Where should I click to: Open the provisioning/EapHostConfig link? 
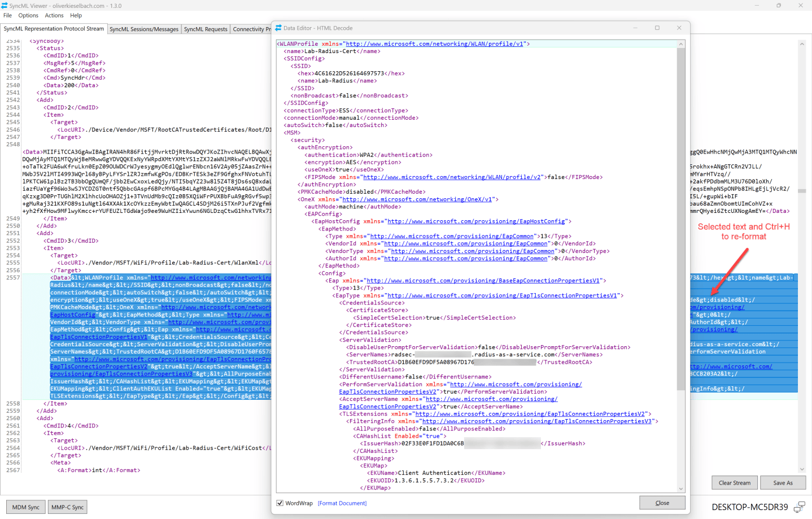476,221
